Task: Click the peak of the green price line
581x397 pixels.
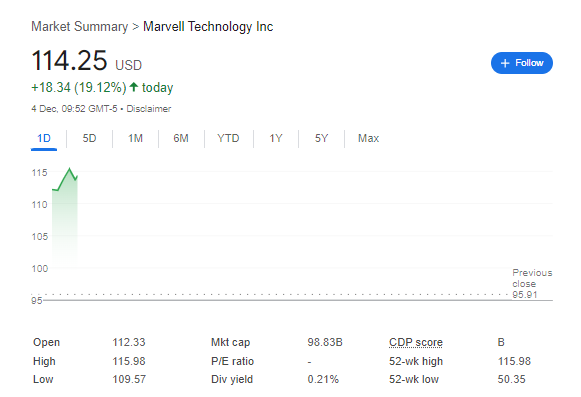Action: [x=69, y=169]
